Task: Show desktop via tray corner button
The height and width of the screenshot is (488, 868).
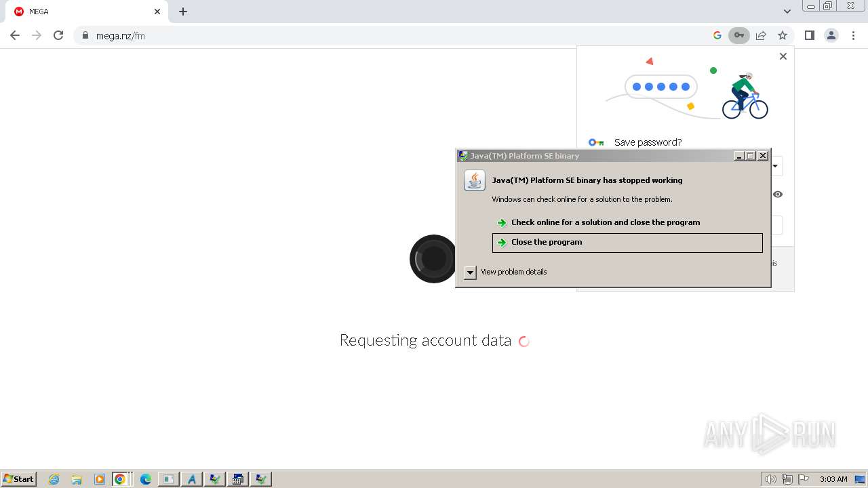Action: point(860,479)
